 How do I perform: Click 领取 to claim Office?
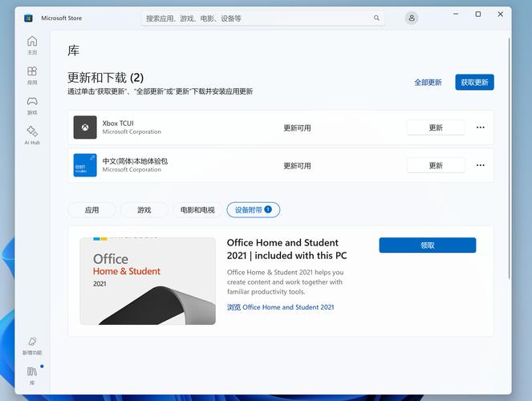[x=428, y=245]
